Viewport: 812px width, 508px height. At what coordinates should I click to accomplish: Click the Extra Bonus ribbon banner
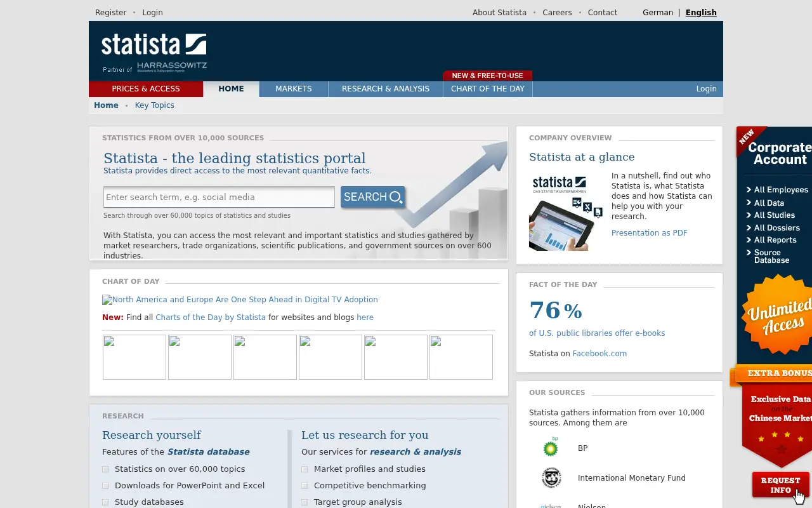[x=771, y=374]
